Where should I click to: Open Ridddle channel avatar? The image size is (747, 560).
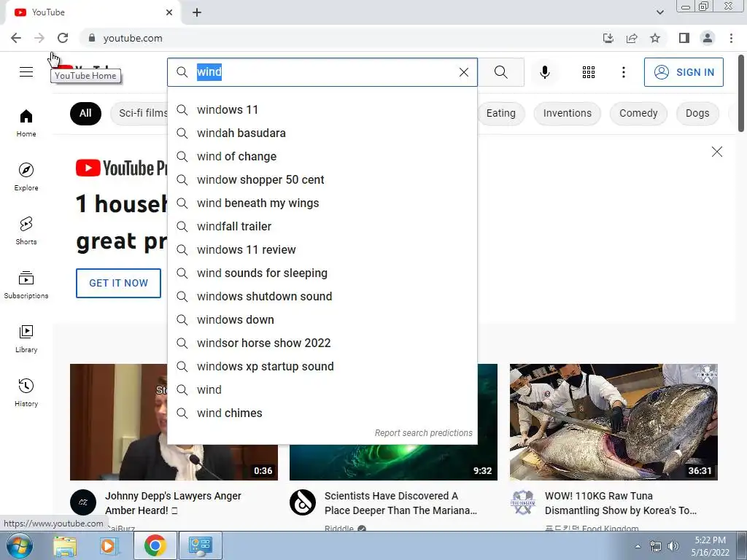pos(303,502)
